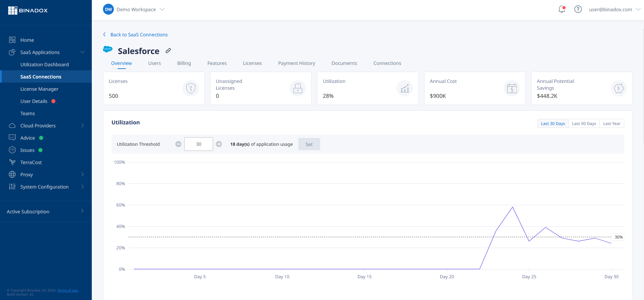Expand the Proxy chevron
Screen dimensions: 644x300
[x=82, y=174]
